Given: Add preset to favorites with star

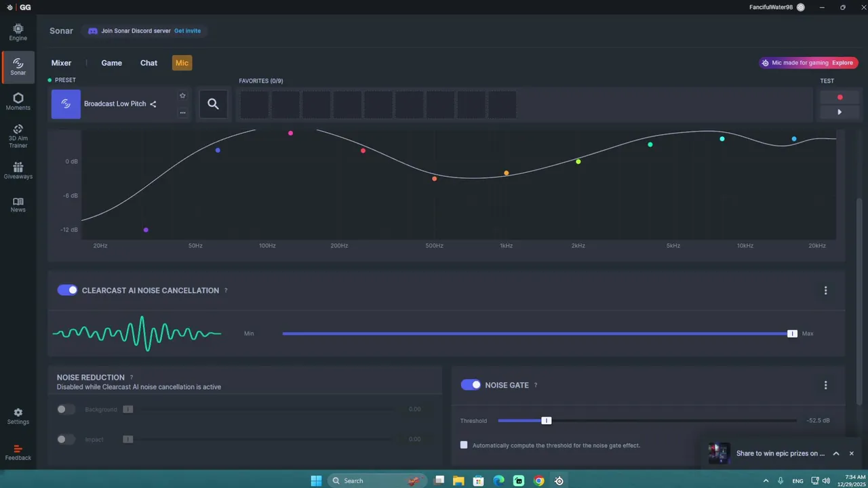Looking at the screenshot, I should coord(182,96).
